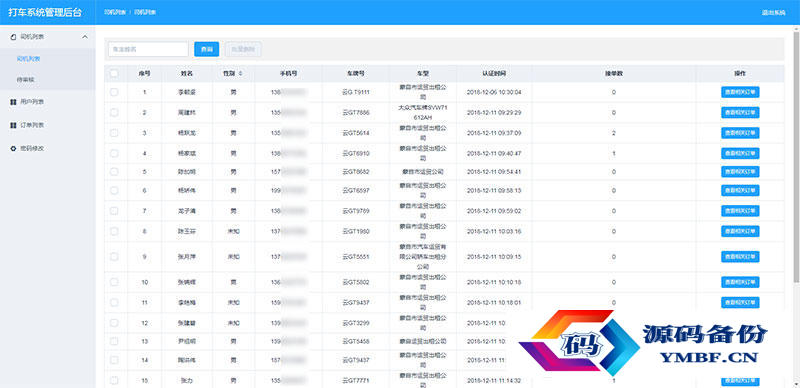
Task: Click the document icon beside the 司机列表 menu
Action: [13, 37]
